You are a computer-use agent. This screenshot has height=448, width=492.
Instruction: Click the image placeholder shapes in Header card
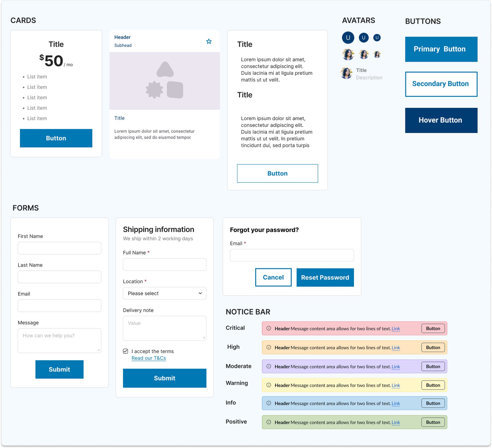tap(165, 81)
